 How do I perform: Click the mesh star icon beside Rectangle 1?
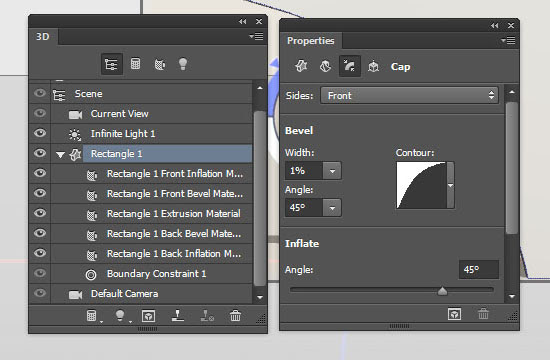(75, 154)
